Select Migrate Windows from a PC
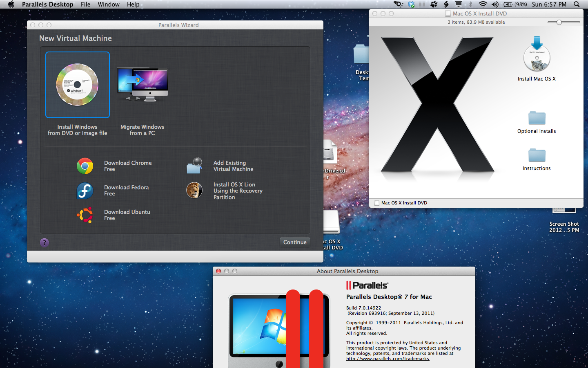 pyautogui.click(x=142, y=85)
